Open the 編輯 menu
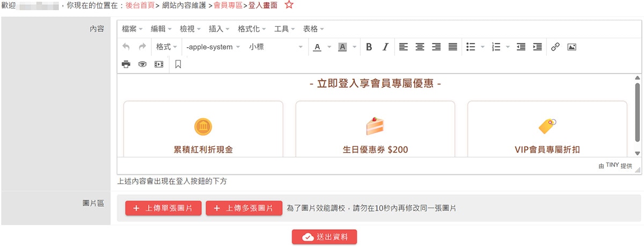 (161, 29)
